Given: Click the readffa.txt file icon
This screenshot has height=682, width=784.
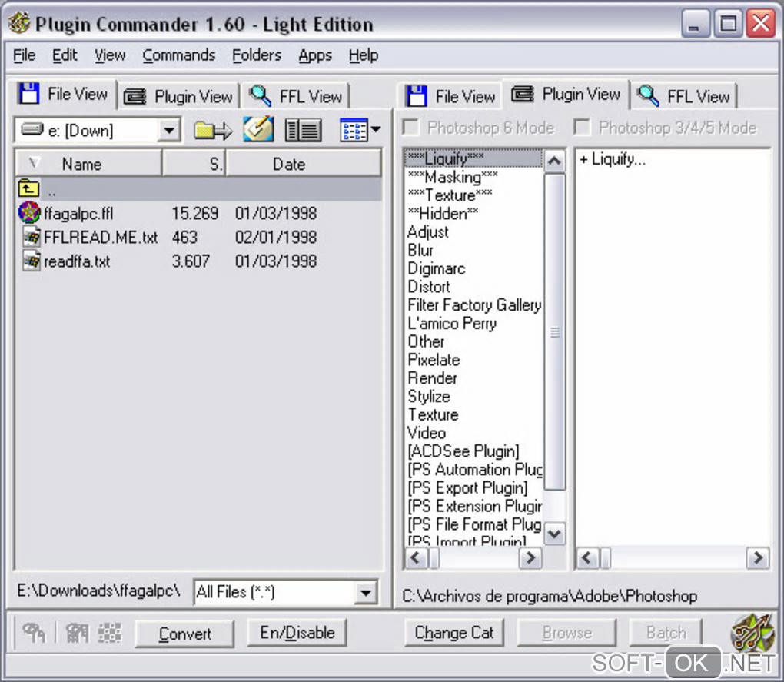Looking at the screenshot, I should tap(32, 261).
